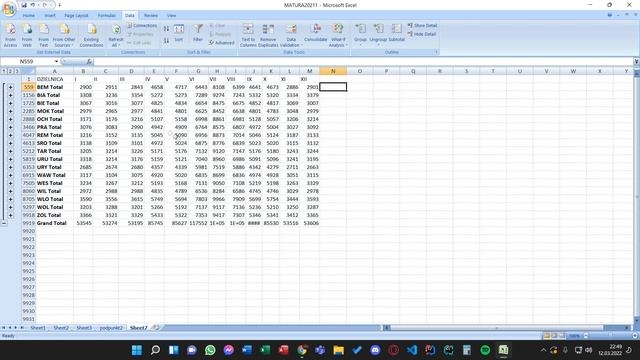Open Data Validation
The width and height of the screenshot is (640, 360).
click(291, 35)
